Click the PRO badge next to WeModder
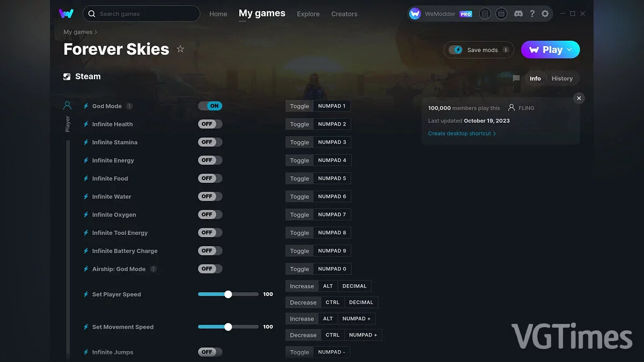 point(466,14)
